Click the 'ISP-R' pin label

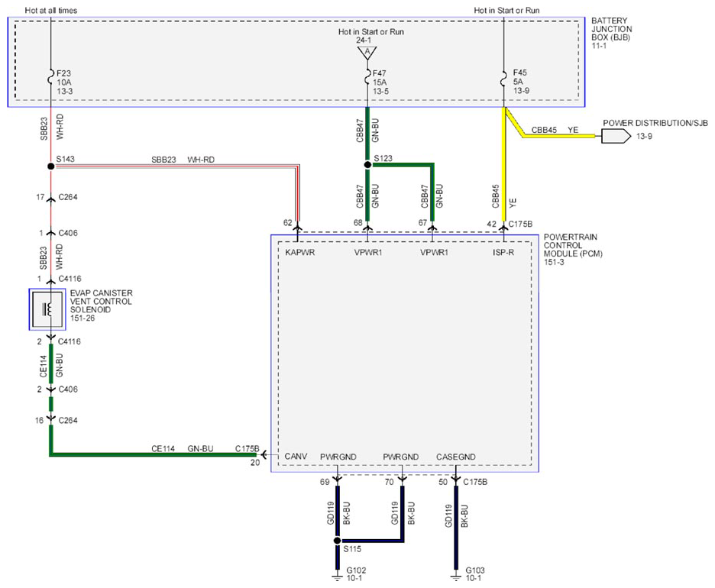point(503,252)
